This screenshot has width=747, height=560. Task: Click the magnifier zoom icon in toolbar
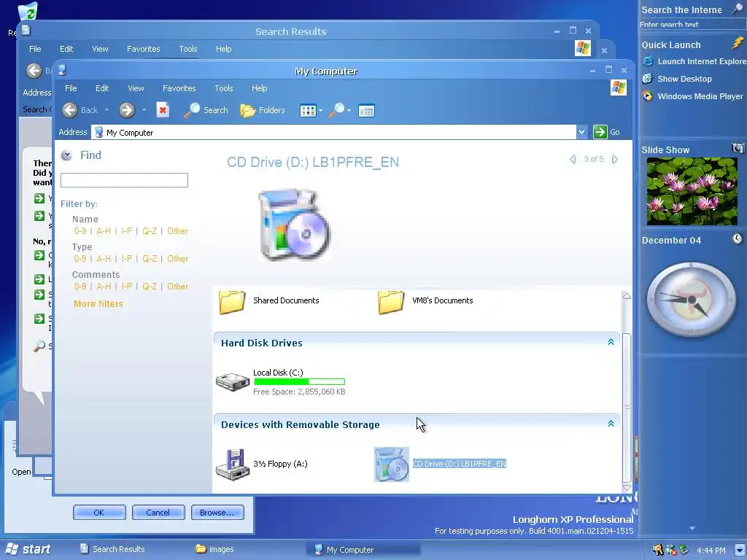pyautogui.click(x=337, y=110)
